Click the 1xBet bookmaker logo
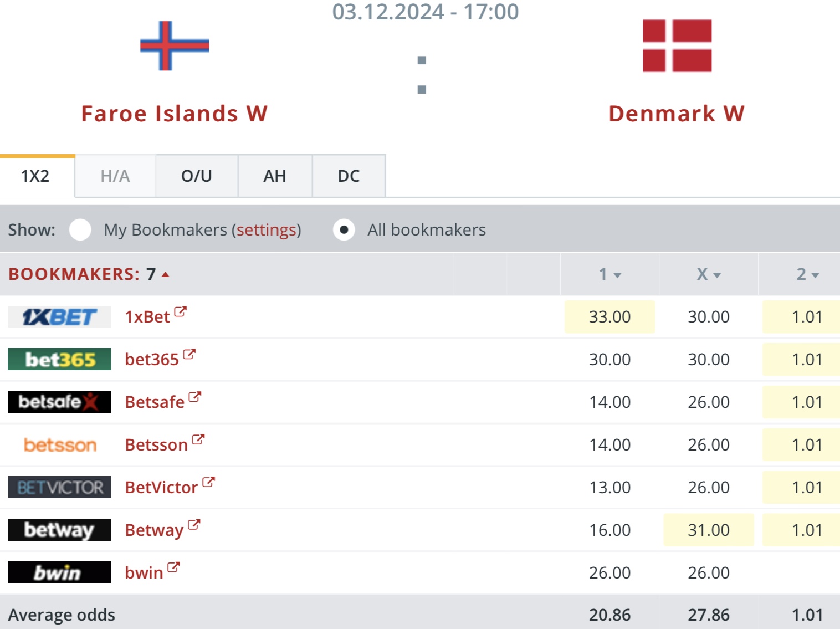The image size is (840, 629). (59, 317)
